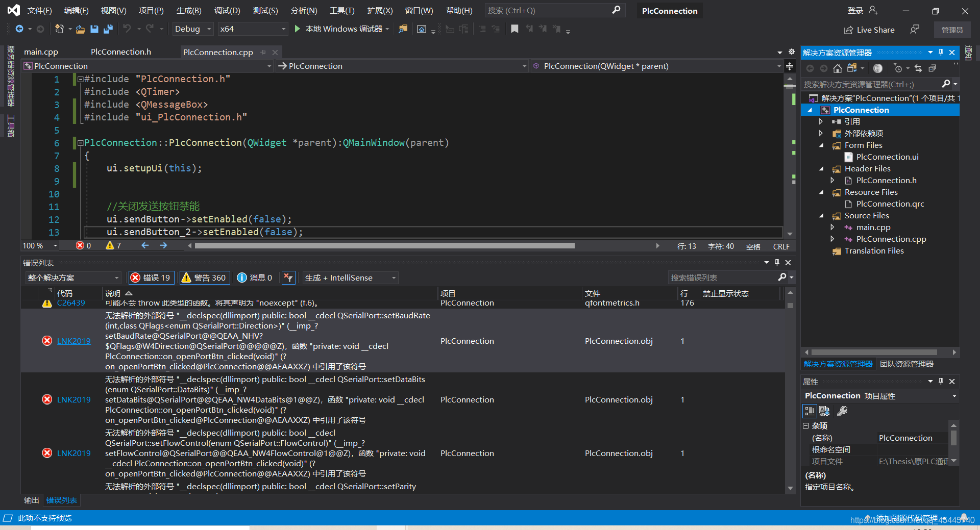Open Live Share collaboration
This screenshot has height=530, width=980.
point(869,30)
